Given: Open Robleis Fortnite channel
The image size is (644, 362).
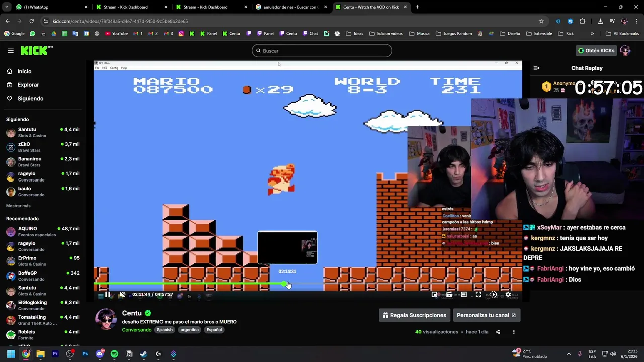Looking at the screenshot, I should pos(43,335).
